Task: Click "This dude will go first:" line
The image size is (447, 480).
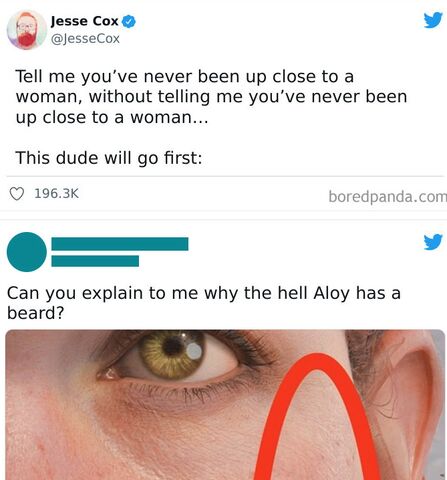Action: [x=109, y=158]
